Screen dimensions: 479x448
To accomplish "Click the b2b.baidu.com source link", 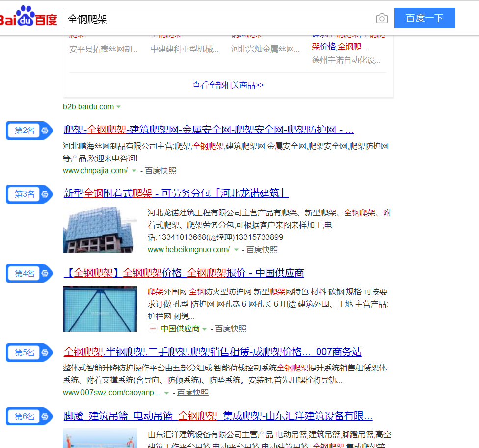I will (x=88, y=107).
